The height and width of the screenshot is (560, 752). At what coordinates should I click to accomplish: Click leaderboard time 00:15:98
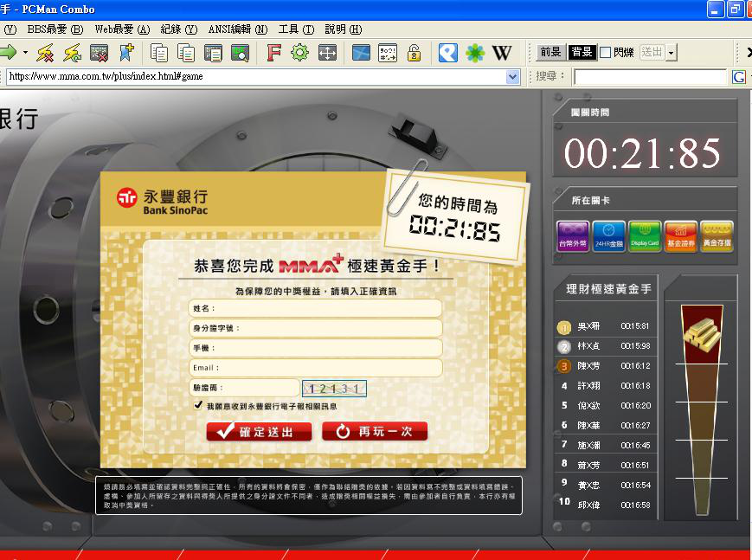click(x=635, y=345)
